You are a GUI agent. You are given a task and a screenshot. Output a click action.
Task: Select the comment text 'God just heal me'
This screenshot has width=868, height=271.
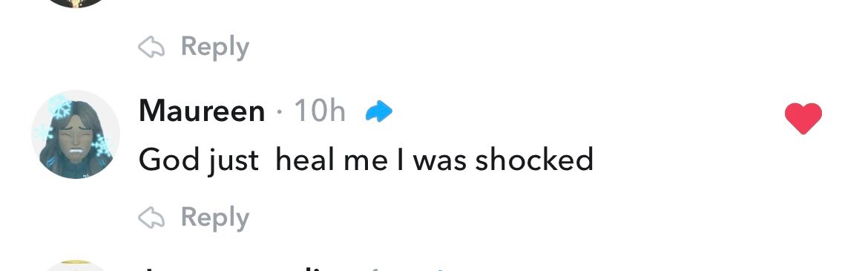263,160
